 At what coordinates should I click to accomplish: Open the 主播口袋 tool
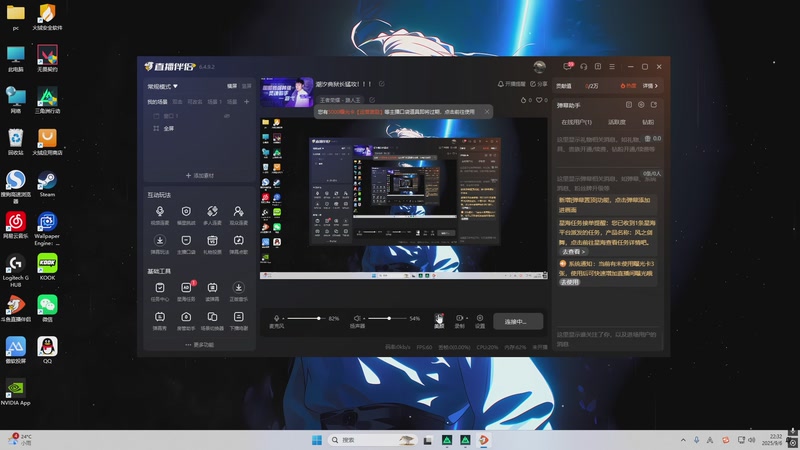tap(186, 244)
